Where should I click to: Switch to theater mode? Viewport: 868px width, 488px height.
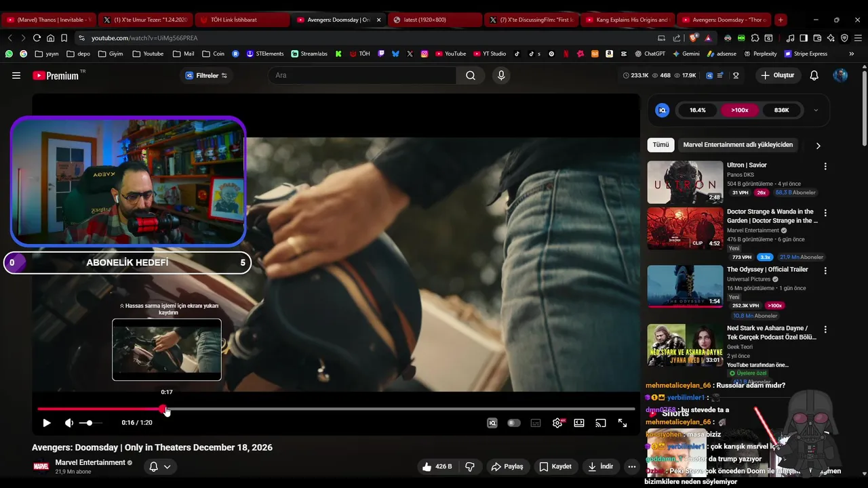[x=579, y=423]
